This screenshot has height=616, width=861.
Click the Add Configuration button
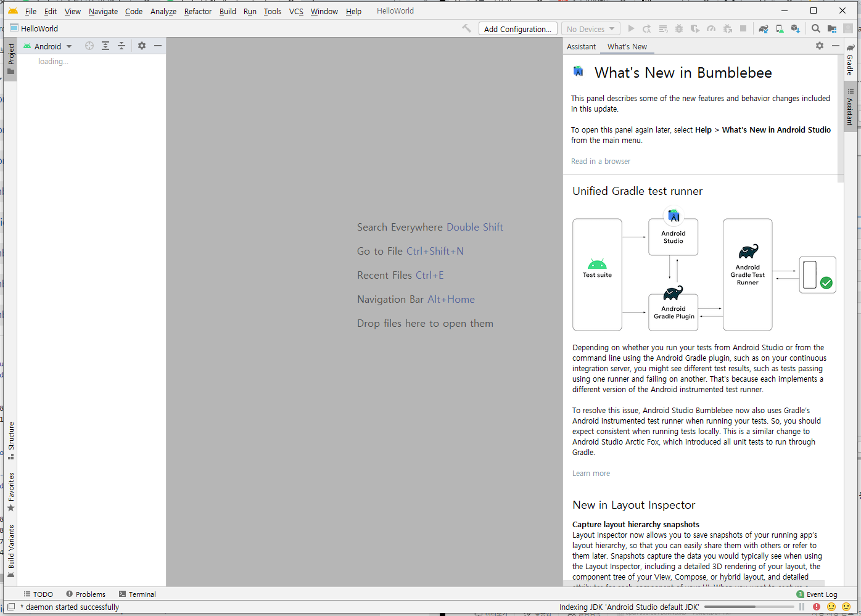click(x=518, y=29)
